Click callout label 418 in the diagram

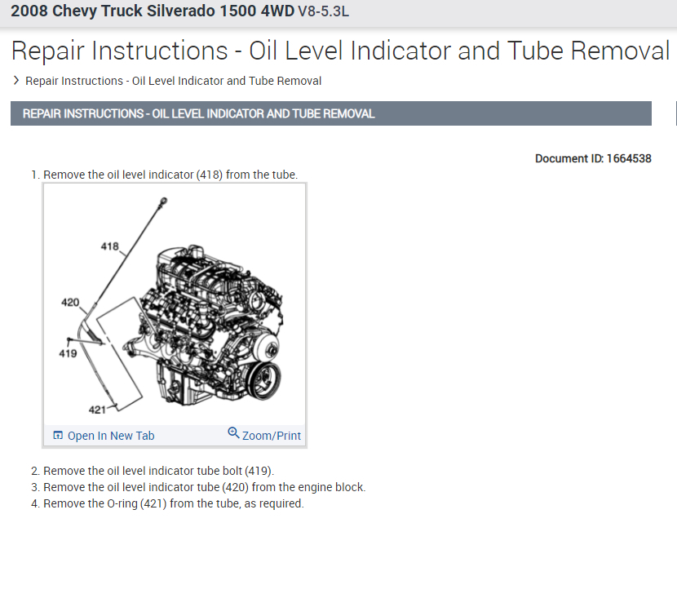pyautogui.click(x=109, y=246)
